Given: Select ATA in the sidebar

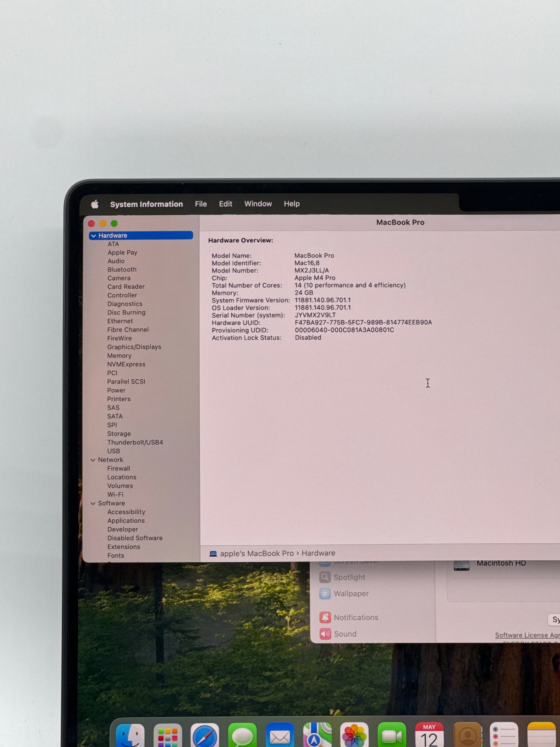Looking at the screenshot, I should [x=113, y=244].
